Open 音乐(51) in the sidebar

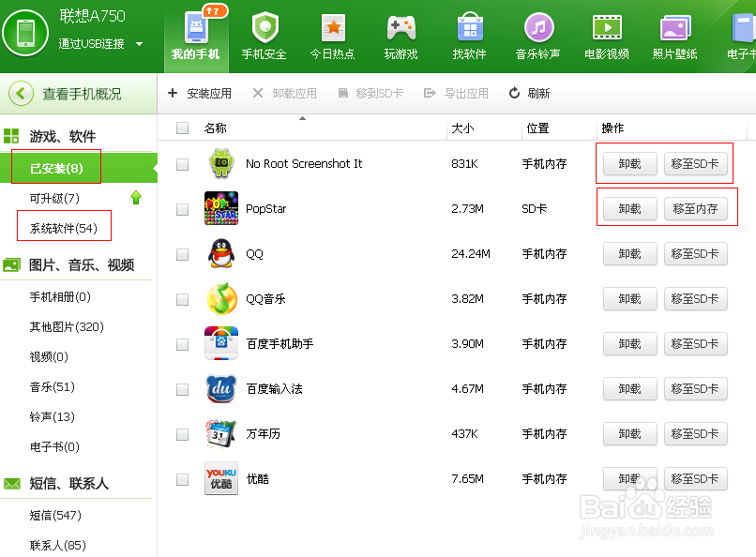pos(53,386)
